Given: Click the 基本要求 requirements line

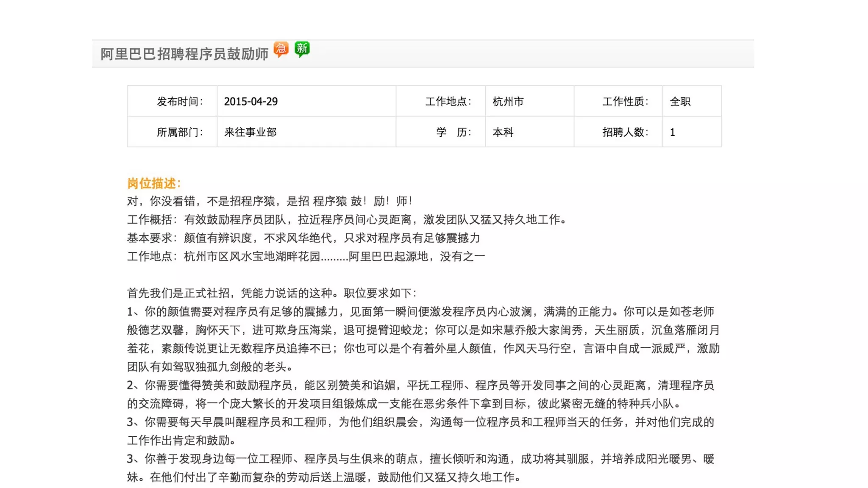Looking at the screenshot, I should point(303,238).
